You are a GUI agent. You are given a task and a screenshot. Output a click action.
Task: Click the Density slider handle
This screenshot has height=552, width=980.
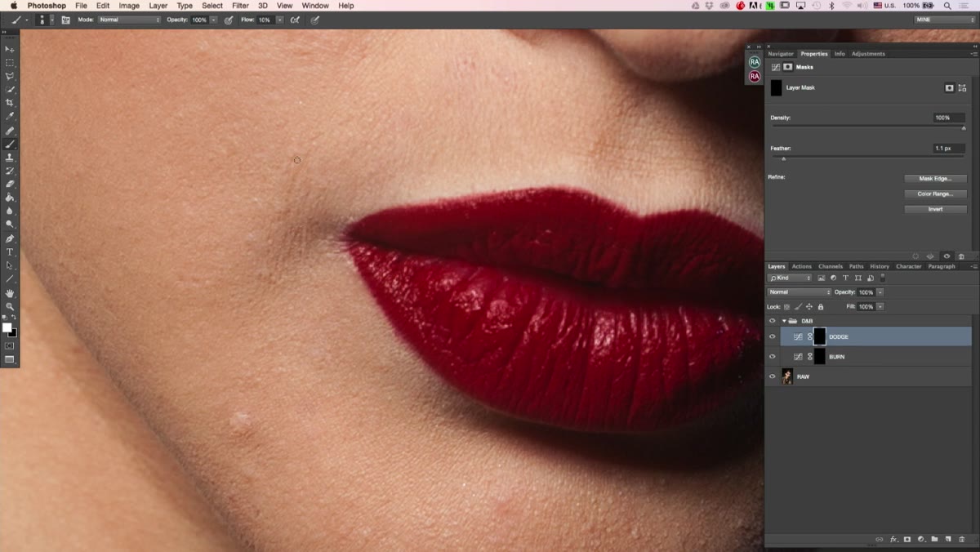(x=964, y=128)
